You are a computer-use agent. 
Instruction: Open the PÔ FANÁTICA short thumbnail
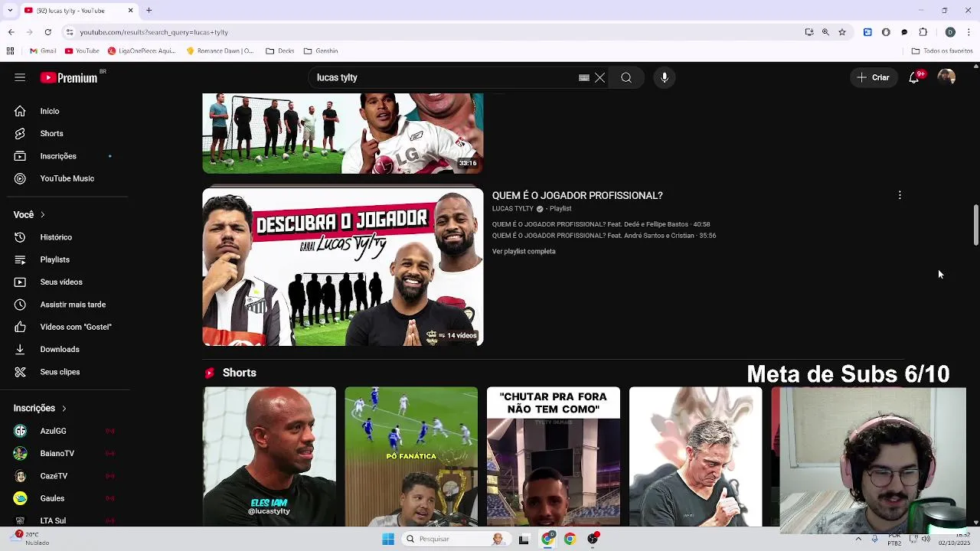pyautogui.click(x=411, y=457)
